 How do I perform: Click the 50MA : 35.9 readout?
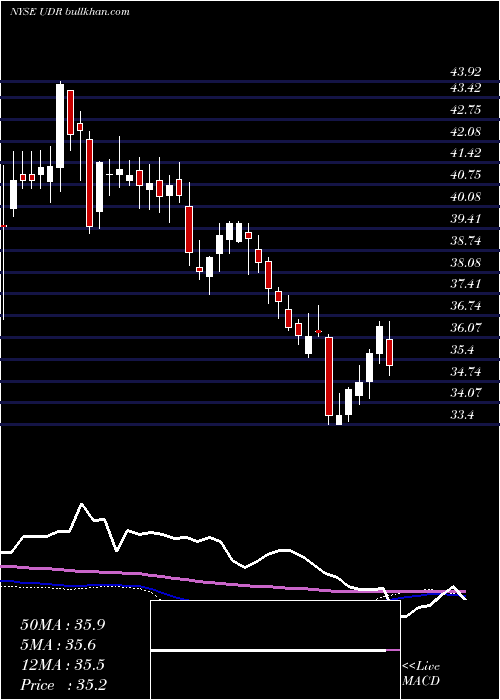click(x=63, y=625)
